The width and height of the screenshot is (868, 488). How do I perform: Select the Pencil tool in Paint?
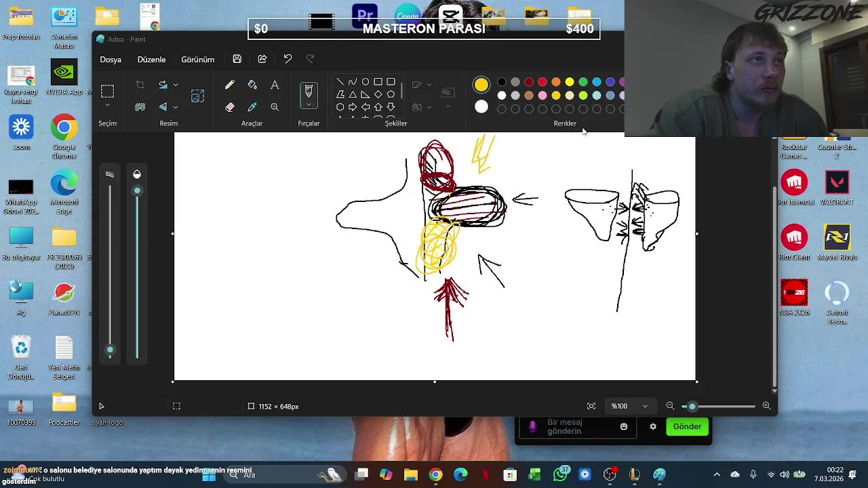point(229,85)
